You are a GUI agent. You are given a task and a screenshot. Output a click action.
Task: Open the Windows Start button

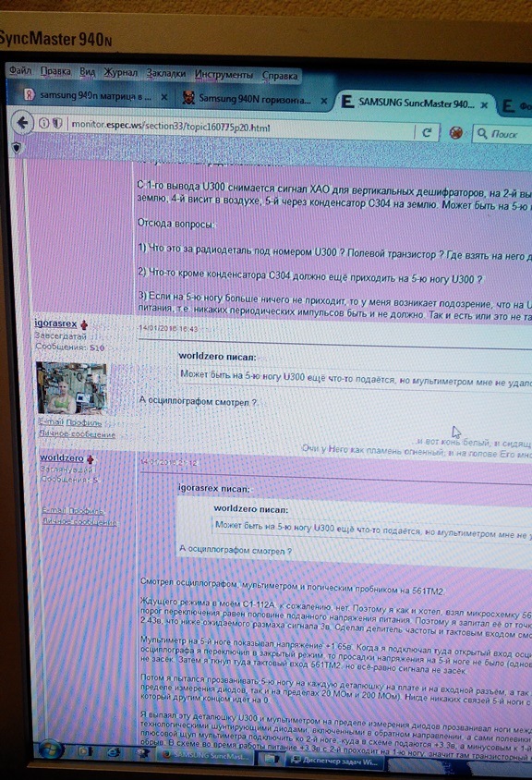click(x=49, y=750)
